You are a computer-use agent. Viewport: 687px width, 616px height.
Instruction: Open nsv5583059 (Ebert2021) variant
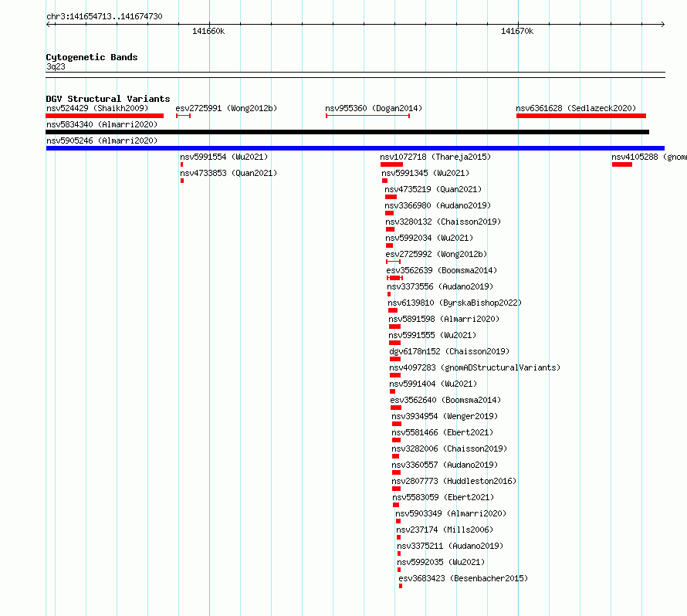click(x=443, y=497)
